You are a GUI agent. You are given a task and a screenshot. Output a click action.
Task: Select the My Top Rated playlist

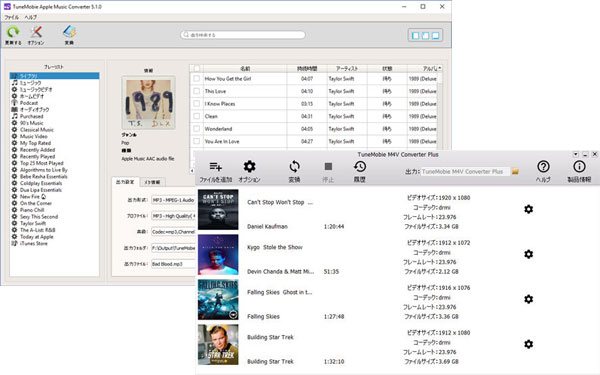coord(35,143)
